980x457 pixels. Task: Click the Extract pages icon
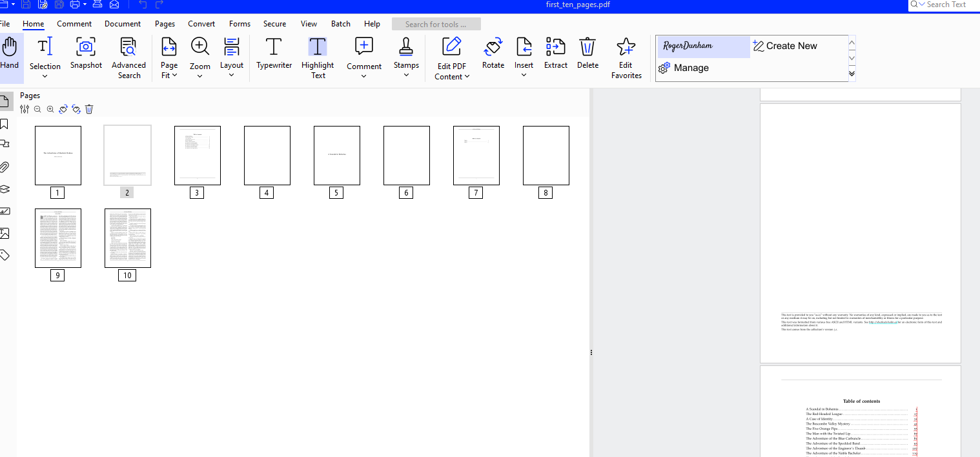pos(555,53)
